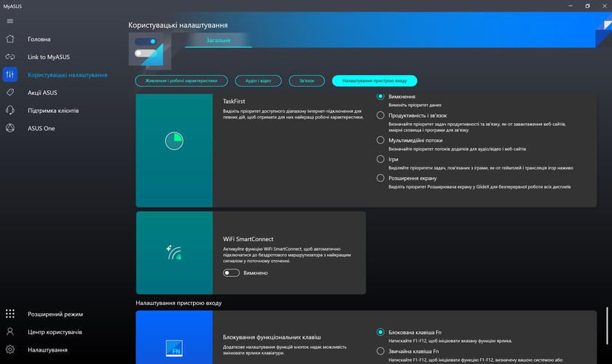Open the Аудіо і відео section
612x364 pixels.
pyautogui.click(x=258, y=81)
